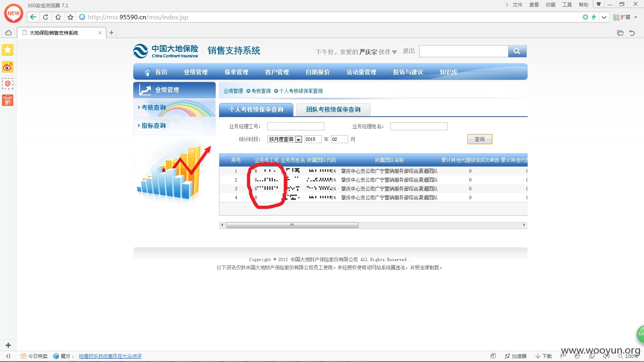Click the 退出 logout link
Screen dimensions: 644x362
tap(409, 51)
